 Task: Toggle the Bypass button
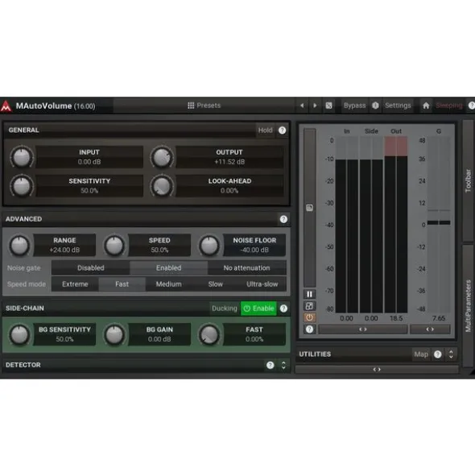[x=354, y=106]
